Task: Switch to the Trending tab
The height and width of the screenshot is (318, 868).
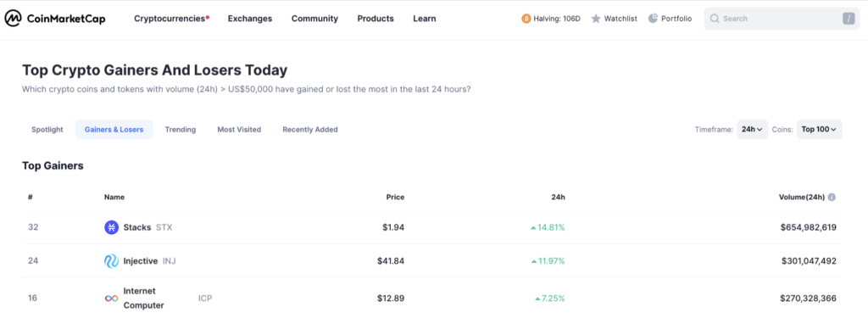Action: (181, 130)
